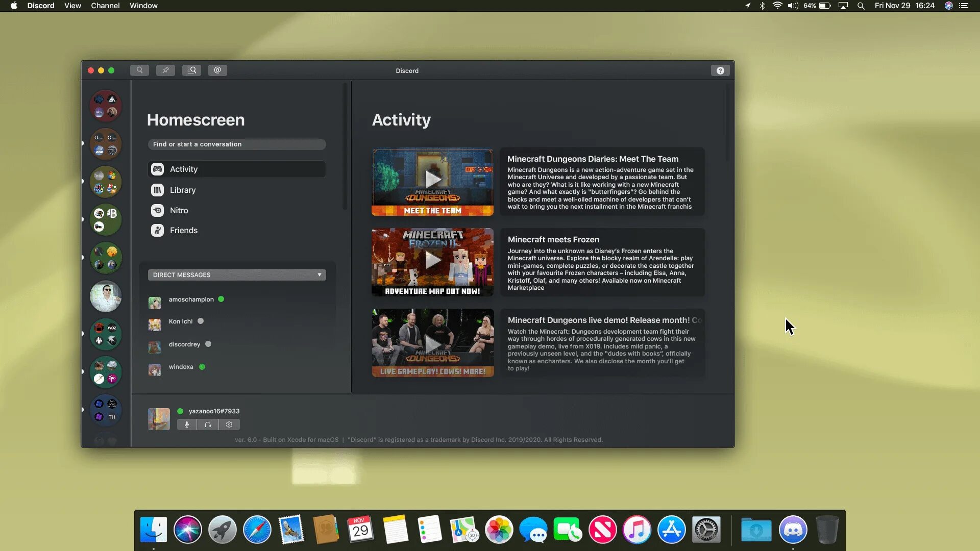980x551 pixels.
Task: Click the Discord icon in the Dock
Action: click(x=793, y=530)
